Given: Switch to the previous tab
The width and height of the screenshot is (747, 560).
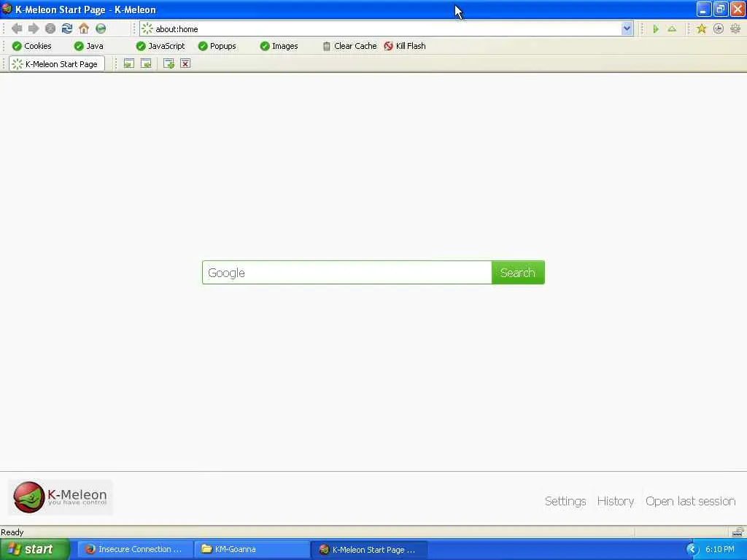Looking at the screenshot, I should click(128, 63).
